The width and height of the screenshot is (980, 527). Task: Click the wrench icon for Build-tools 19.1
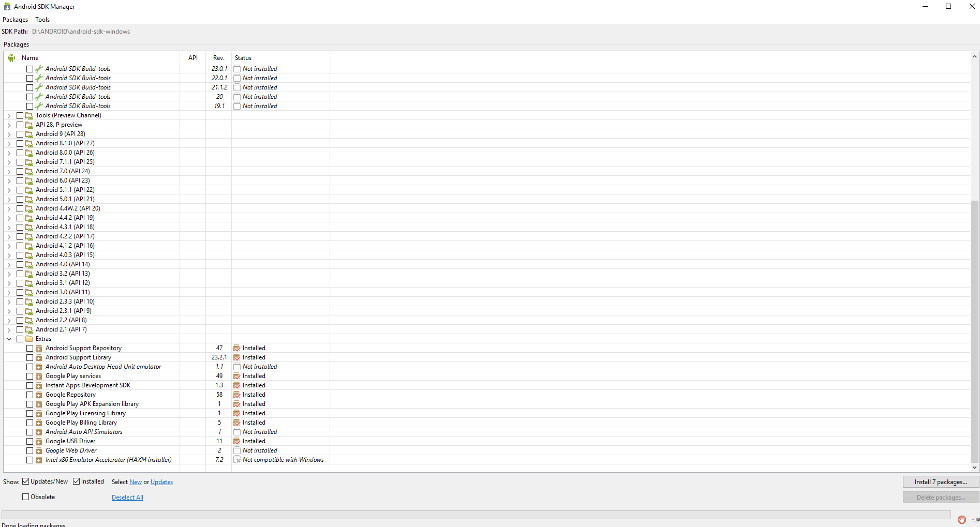tap(39, 106)
